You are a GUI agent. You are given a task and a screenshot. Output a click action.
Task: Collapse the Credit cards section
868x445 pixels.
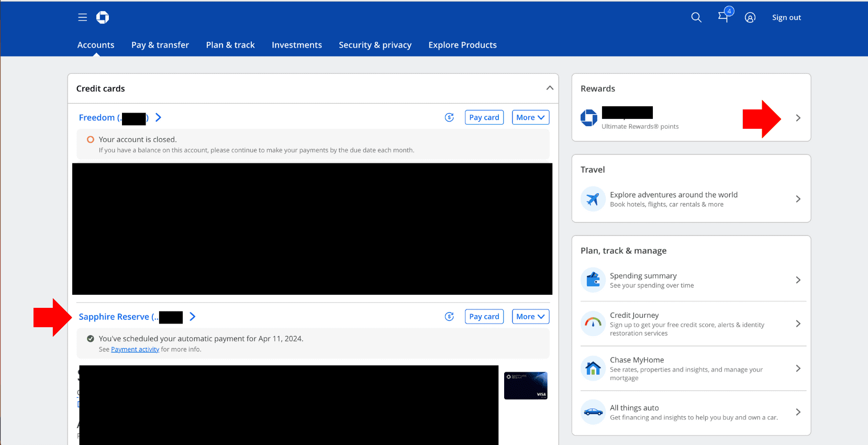click(x=550, y=88)
